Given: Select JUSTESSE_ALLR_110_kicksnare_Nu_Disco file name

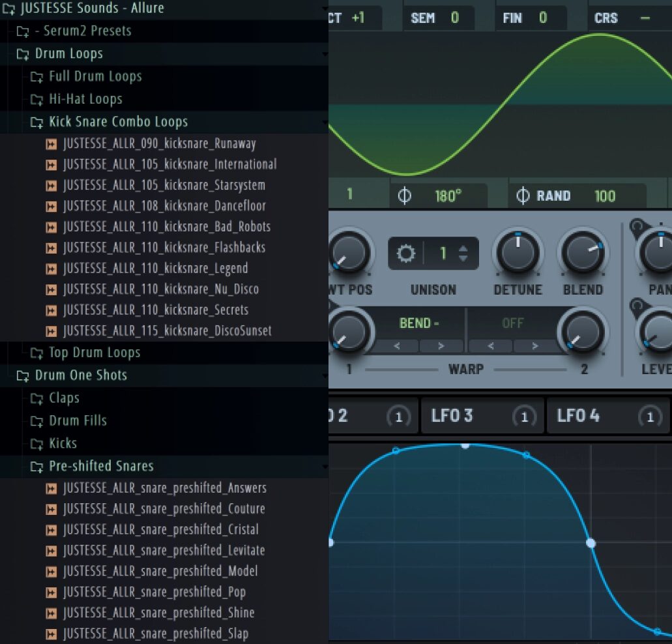Looking at the screenshot, I should 161,289.
